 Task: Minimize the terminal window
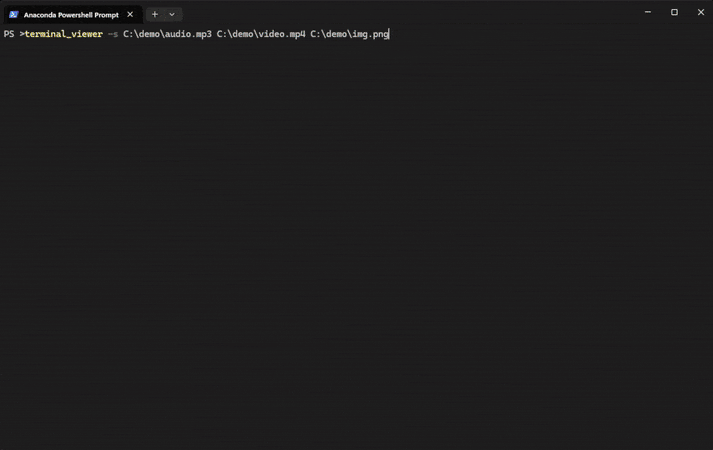tap(648, 12)
